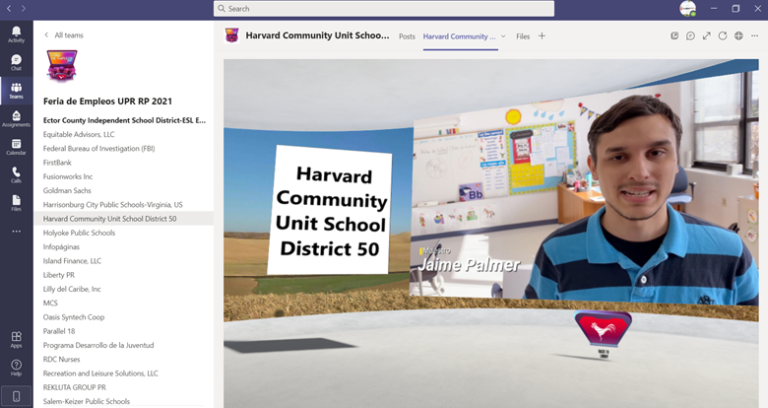
Task: Expand the tab to full screen
Action: tap(706, 36)
